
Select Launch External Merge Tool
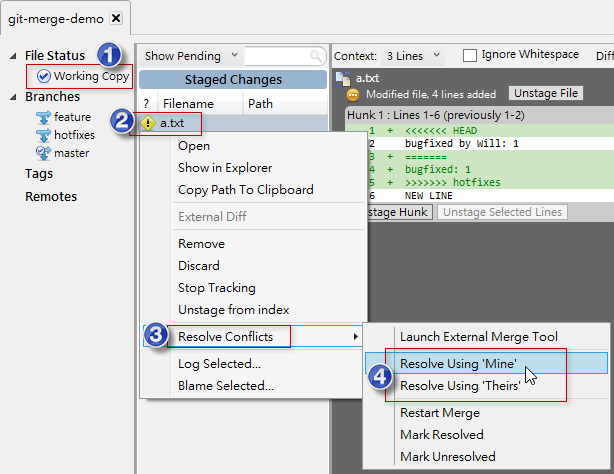point(478,337)
